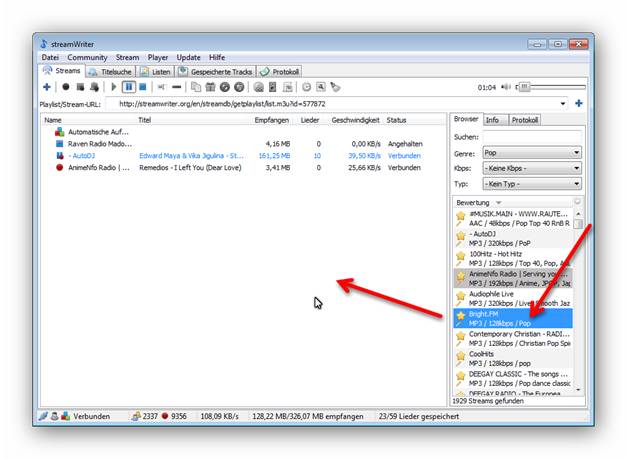Viewport: 627px width, 459px height.
Task: Switch to the Titelsuche tab
Action: pyautogui.click(x=110, y=72)
